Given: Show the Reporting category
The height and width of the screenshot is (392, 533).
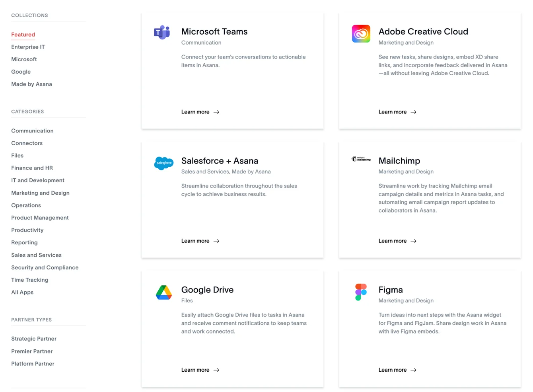Looking at the screenshot, I should [24, 242].
